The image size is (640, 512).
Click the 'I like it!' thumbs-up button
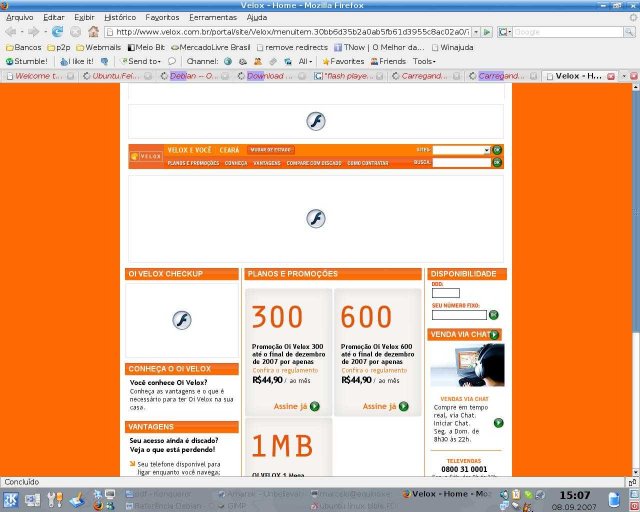click(x=78, y=61)
